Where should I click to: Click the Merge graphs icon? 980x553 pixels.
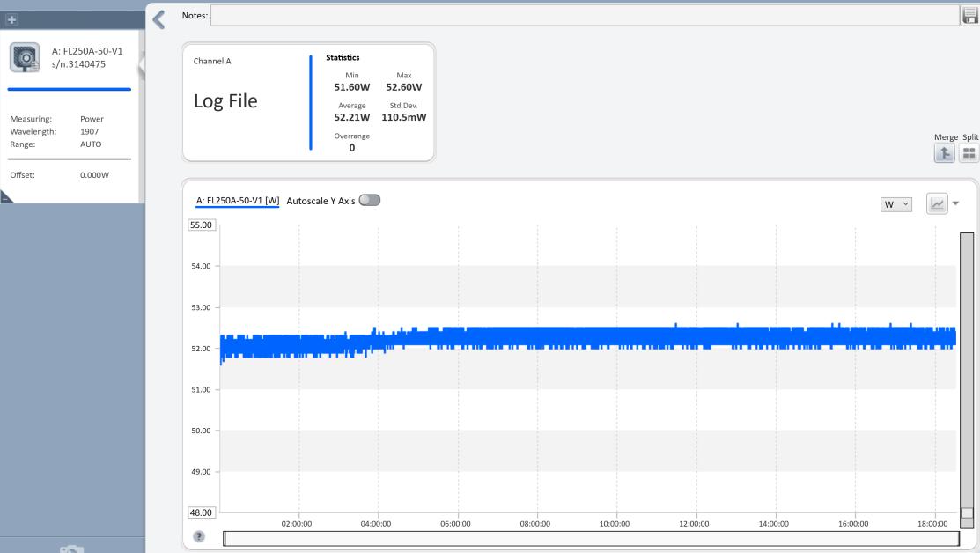pyautogui.click(x=945, y=152)
